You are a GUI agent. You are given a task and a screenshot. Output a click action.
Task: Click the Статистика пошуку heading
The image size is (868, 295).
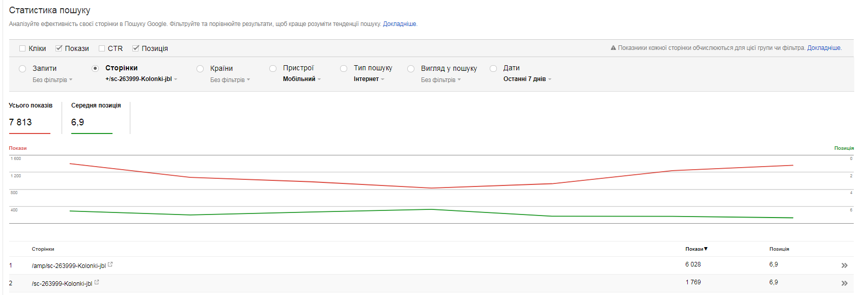coord(49,10)
